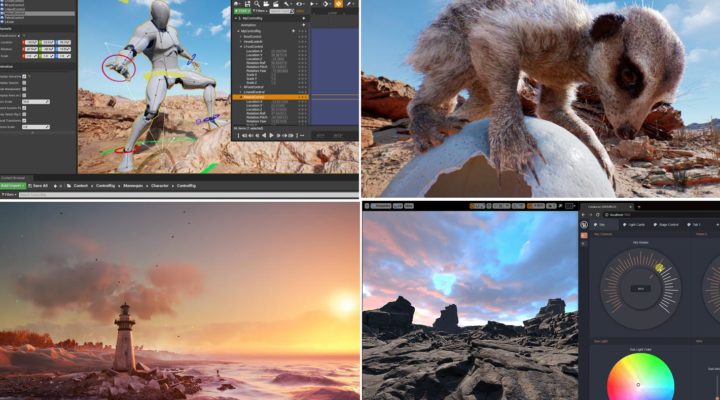The width and height of the screenshot is (720, 400).
Task: Toggle the Only Select Rig Controls checkbox
Action: 24,114
